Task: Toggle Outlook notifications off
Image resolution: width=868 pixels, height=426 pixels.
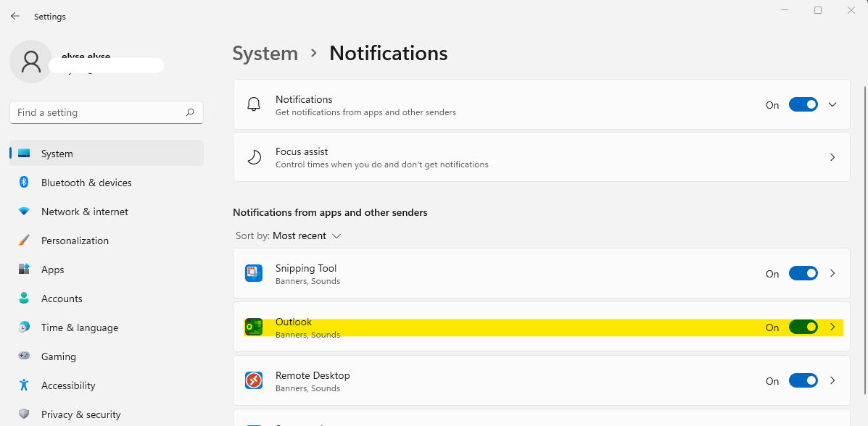Action: [803, 327]
